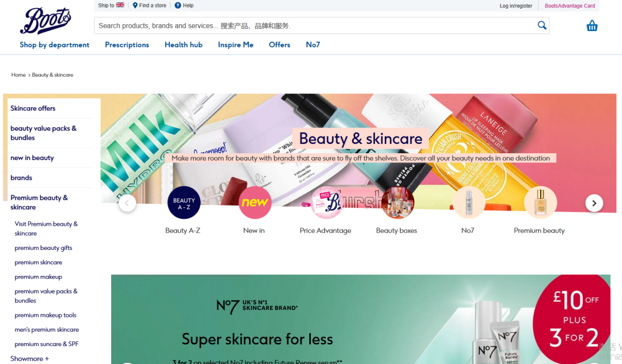Click the No7 Super skincare banner
This screenshot has height=364, width=622.
pyautogui.click(x=361, y=319)
